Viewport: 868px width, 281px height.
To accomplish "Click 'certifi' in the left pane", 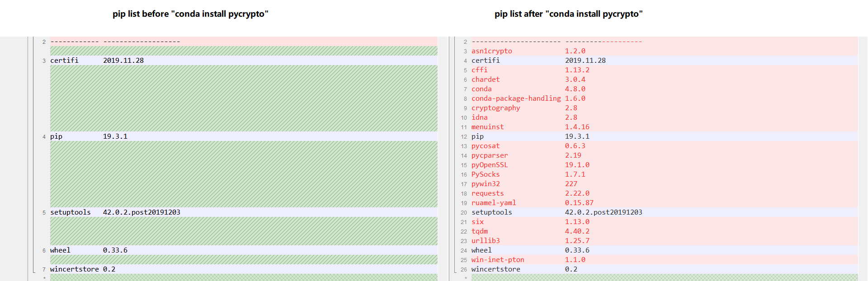I will pyautogui.click(x=64, y=61).
